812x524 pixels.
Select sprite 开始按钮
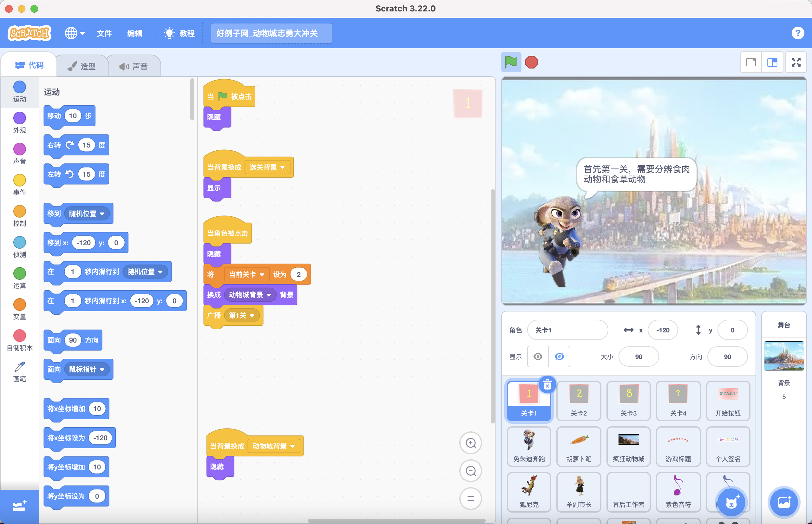[x=728, y=401]
